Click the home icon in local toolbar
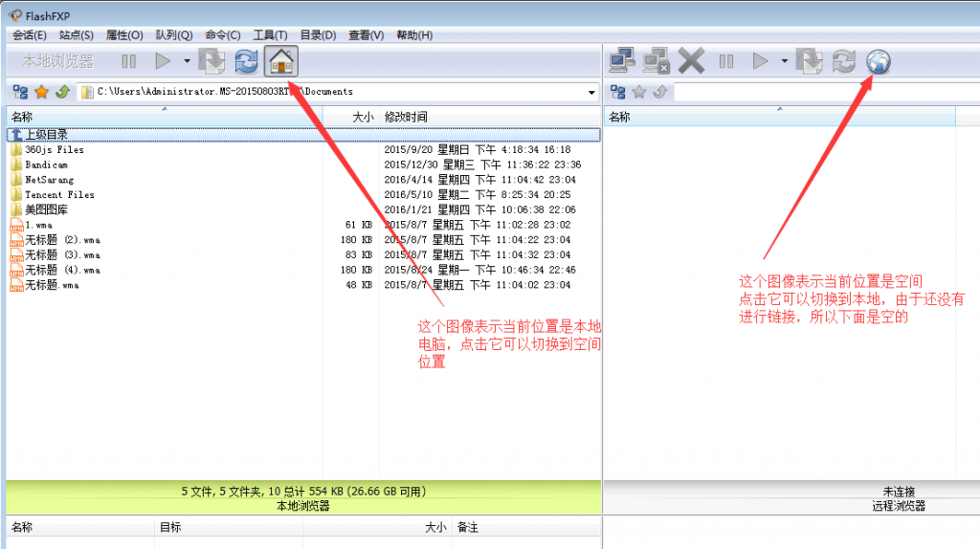Viewport: 980px width, 549px height. point(280,61)
